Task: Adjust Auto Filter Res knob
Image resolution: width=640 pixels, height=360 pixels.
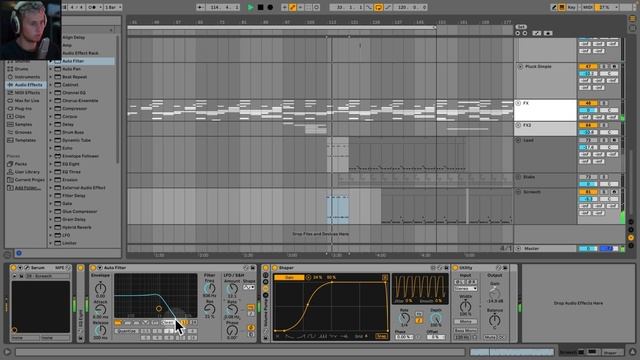Action: click(209, 310)
